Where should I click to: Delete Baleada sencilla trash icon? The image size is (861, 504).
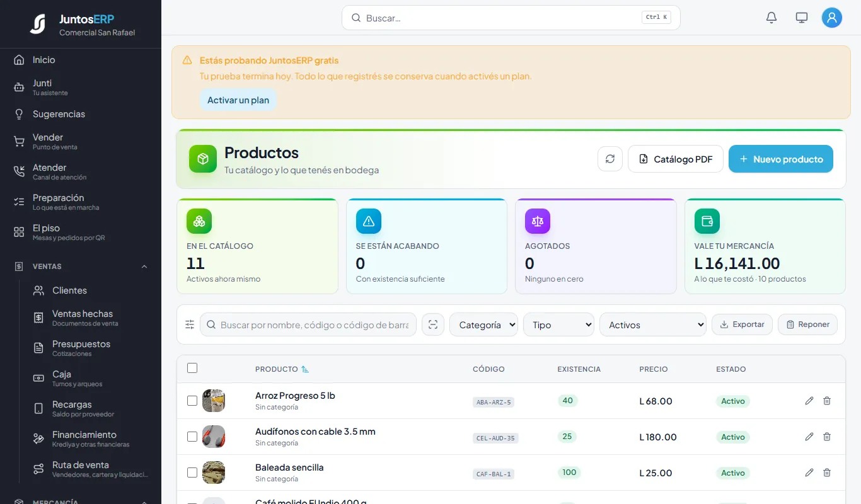pos(827,472)
